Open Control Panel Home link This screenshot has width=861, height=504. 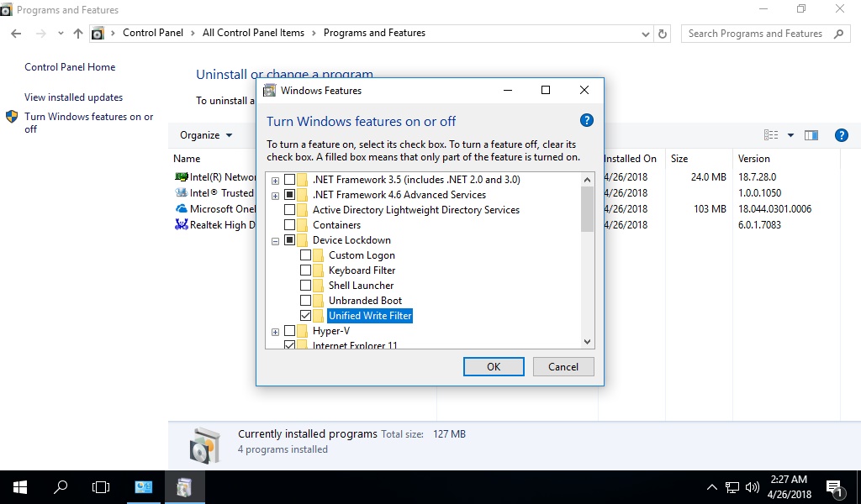pos(70,67)
